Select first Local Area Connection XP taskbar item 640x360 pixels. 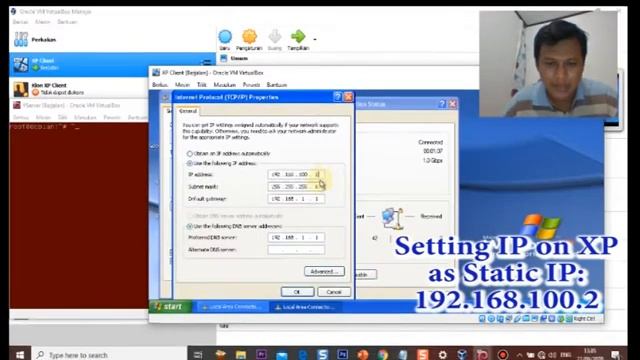pyautogui.click(x=233, y=307)
